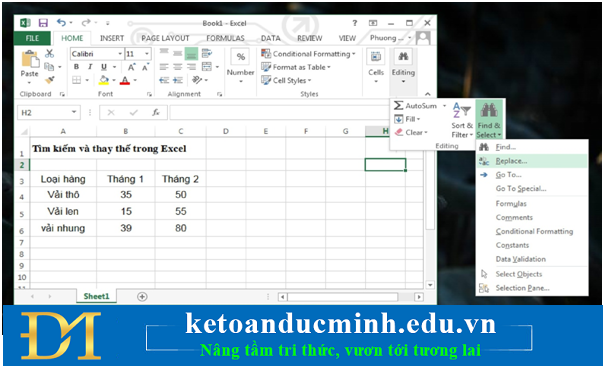Open the Calibri font name dropdown
604x366 pixels.
point(120,54)
